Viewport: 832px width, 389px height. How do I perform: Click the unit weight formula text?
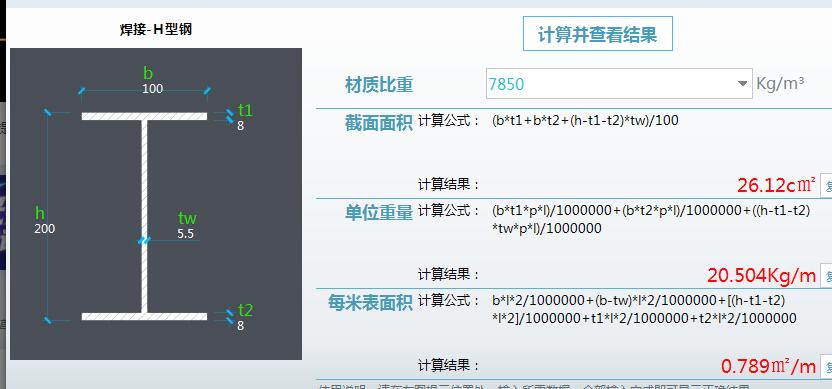(x=651, y=220)
